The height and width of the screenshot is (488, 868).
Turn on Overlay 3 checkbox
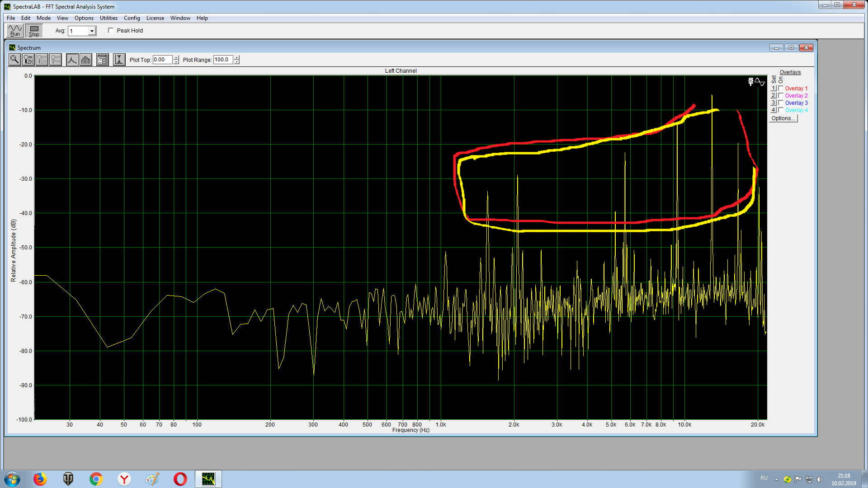coord(781,103)
